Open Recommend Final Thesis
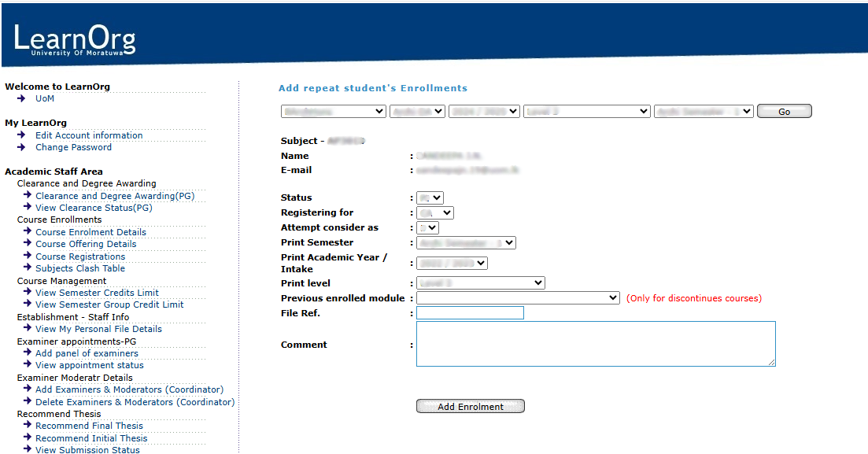The image size is (868, 454). point(89,426)
